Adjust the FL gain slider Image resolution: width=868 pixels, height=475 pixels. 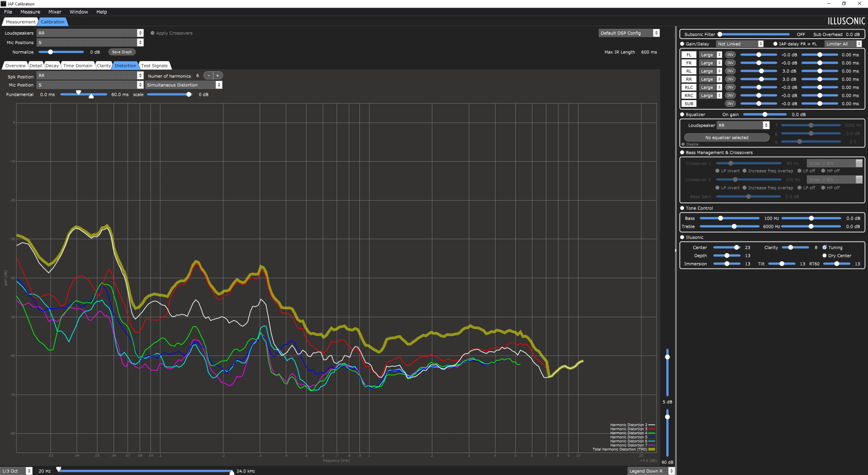tap(759, 55)
